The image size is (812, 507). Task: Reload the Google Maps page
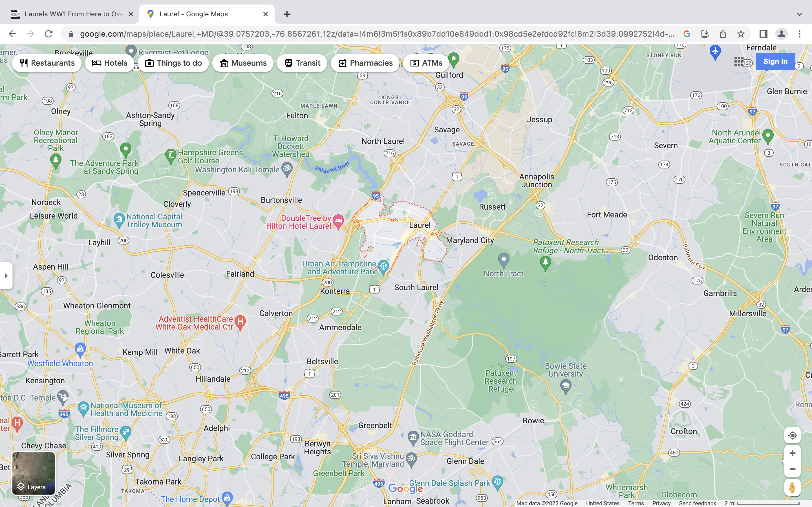click(x=49, y=34)
